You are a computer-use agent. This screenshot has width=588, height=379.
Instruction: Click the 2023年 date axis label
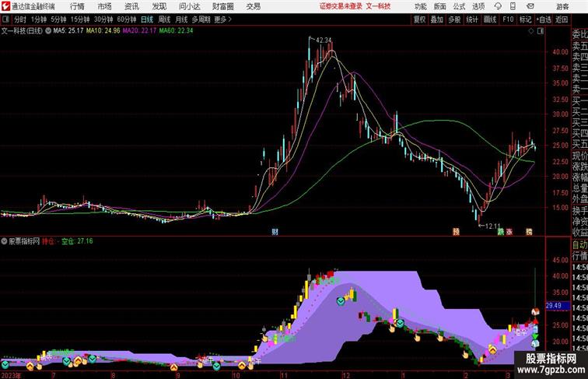coord(11,376)
